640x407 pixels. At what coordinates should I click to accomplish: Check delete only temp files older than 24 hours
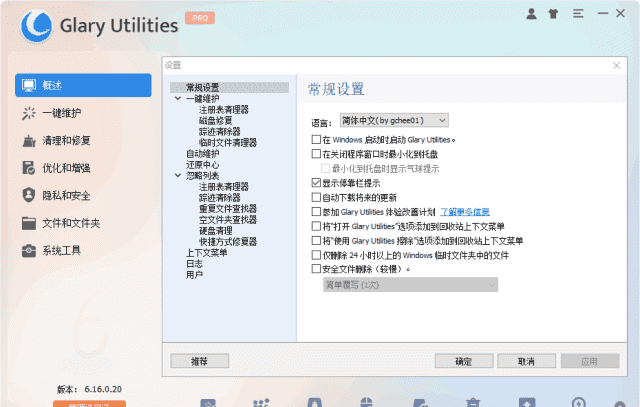coord(316,255)
